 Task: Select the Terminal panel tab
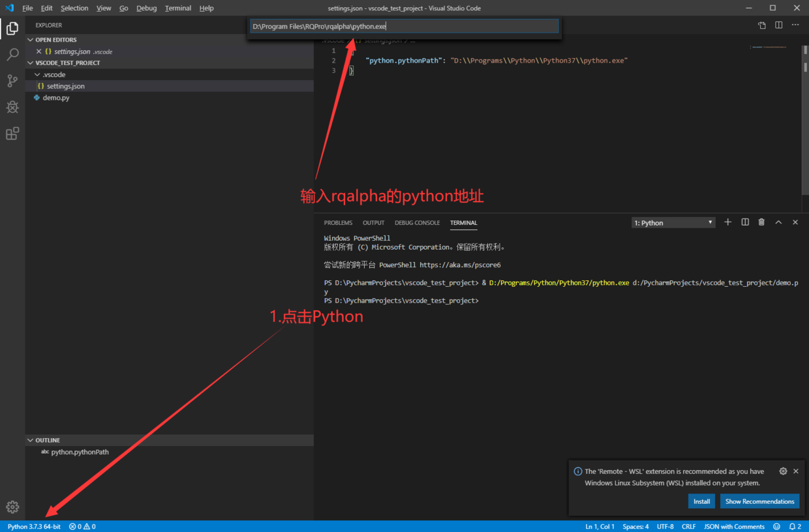pyautogui.click(x=464, y=223)
